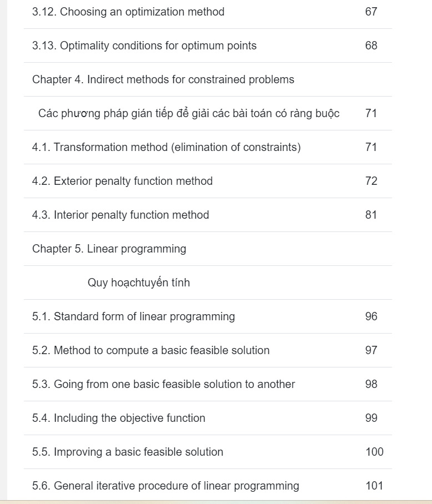Click the Chapter 5 Linear programming heading
Screen dimensions: 432x504
click(109, 249)
